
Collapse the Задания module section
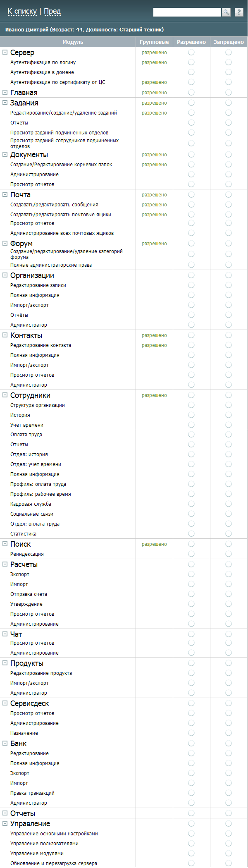click(x=5, y=103)
